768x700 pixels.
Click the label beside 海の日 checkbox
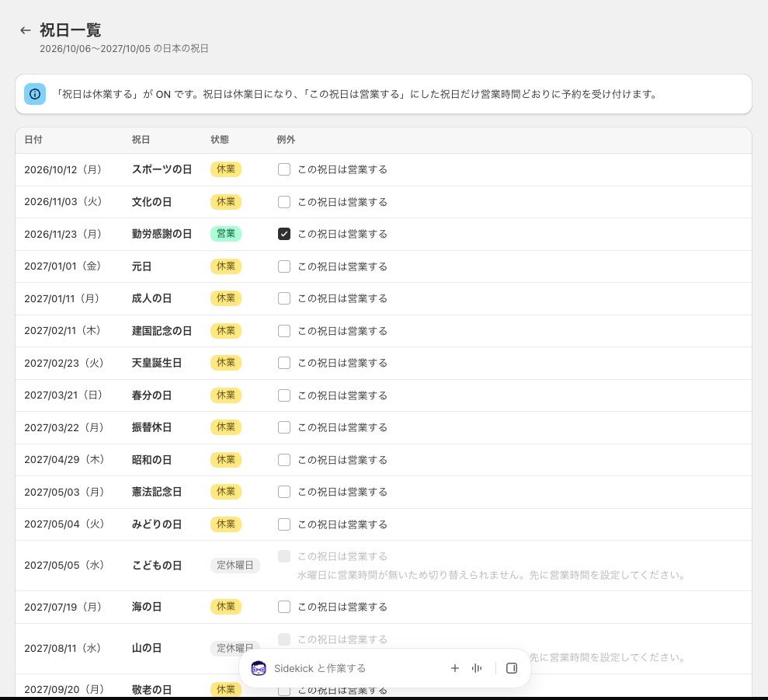(342, 607)
